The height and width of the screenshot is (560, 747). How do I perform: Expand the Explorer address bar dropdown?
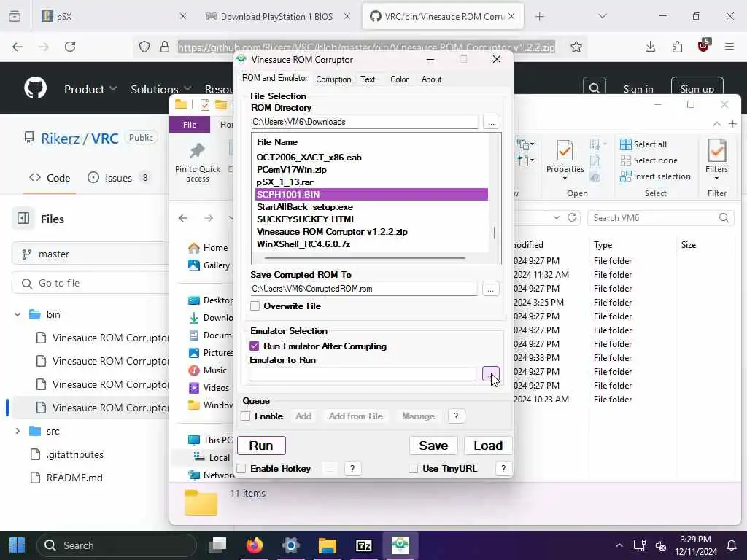coord(556,217)
